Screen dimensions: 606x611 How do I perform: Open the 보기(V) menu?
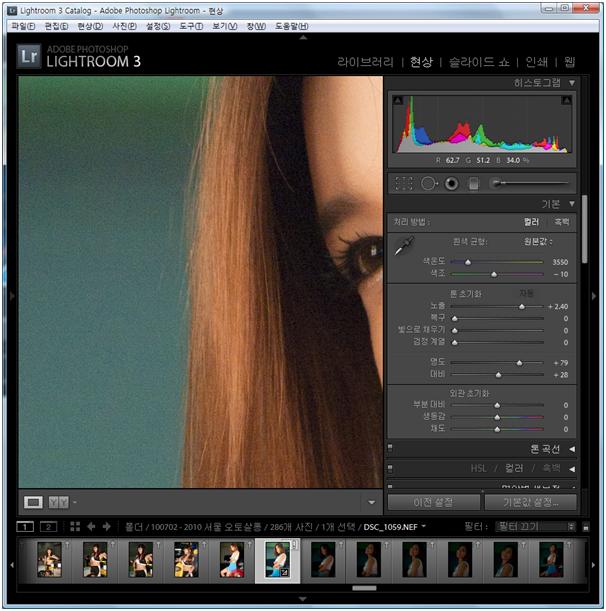click(x=224, y=26)
